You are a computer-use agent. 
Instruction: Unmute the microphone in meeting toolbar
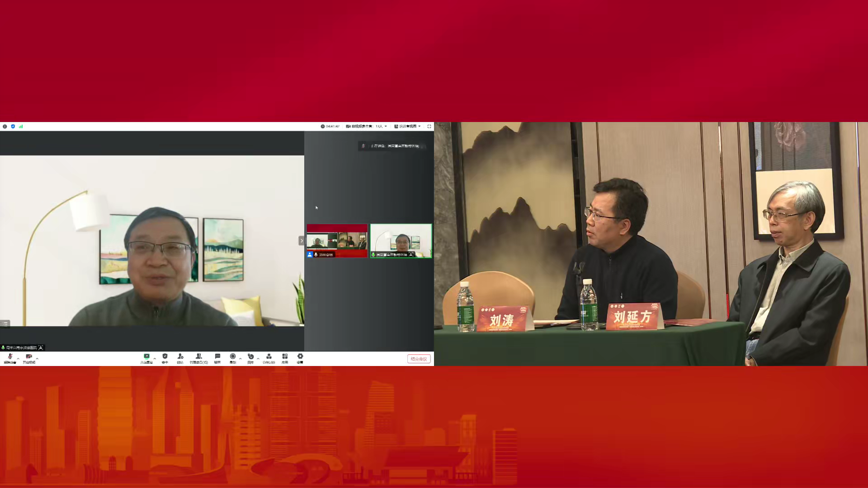tap(10, 358)
